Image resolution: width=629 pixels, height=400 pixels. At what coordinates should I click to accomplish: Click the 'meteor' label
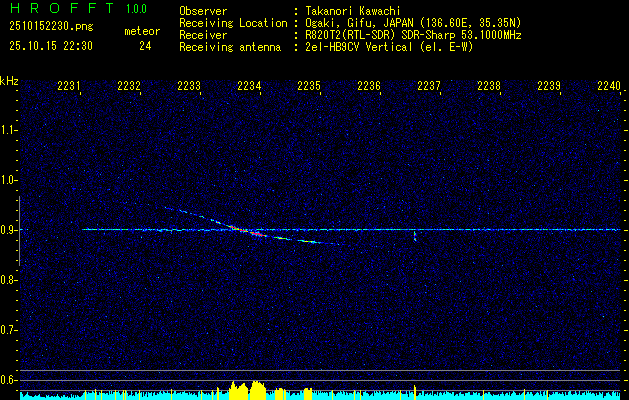[142, 31]
